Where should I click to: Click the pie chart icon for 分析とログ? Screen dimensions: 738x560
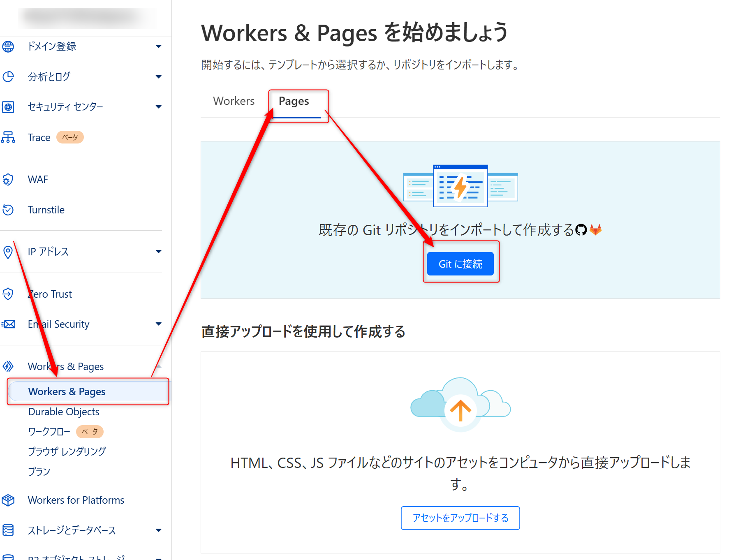point(8,76)
